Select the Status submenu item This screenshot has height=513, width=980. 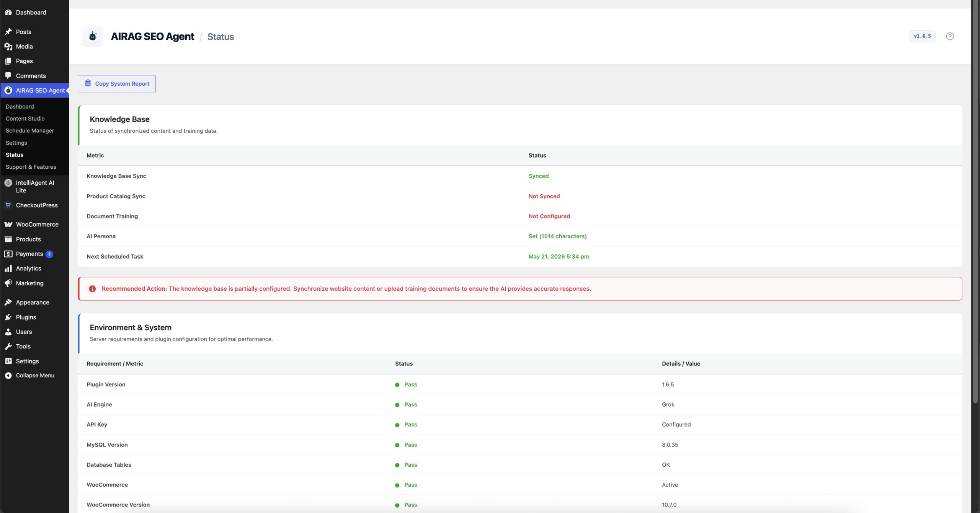(x=14, y=155)
